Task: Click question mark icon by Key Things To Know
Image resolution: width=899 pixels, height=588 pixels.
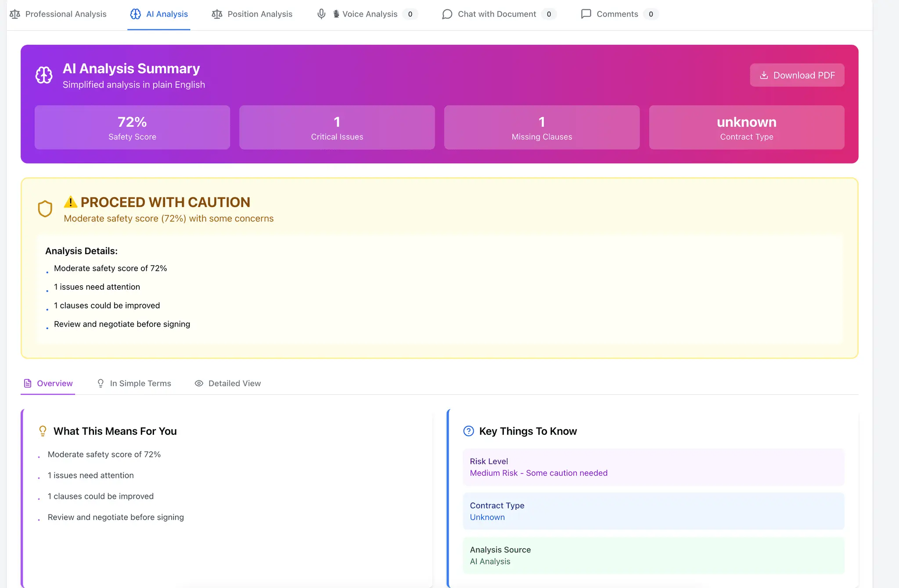Action: pos(469,431)
